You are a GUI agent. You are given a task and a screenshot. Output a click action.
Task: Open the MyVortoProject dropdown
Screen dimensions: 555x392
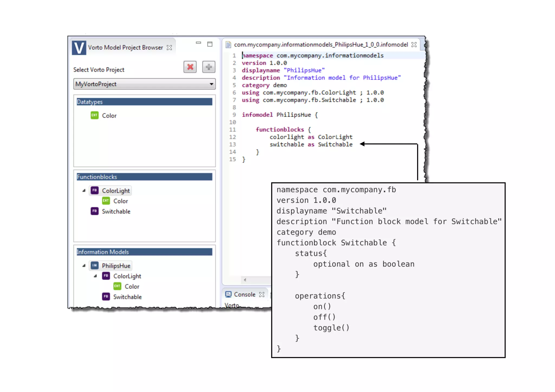pyautogui.click(x=211, y=84)
